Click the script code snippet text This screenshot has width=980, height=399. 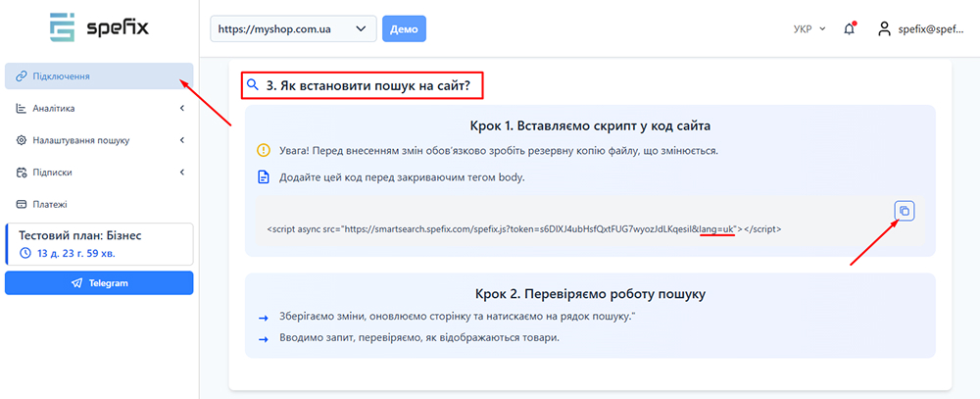pos(523,228)
